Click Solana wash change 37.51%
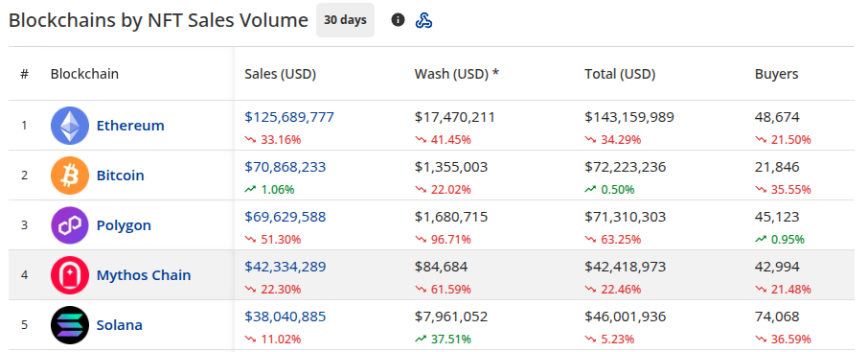 click(x=443, y=340)
